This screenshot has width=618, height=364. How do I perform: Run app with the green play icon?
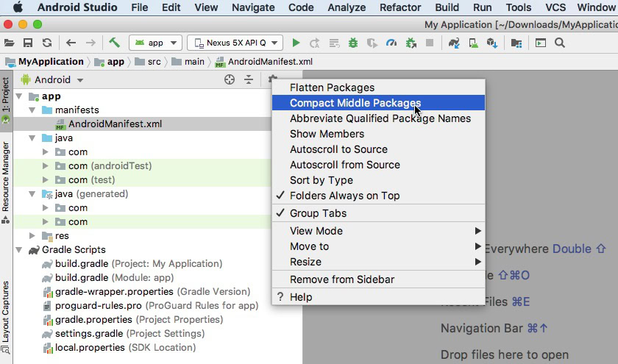(x=296, y=43)
